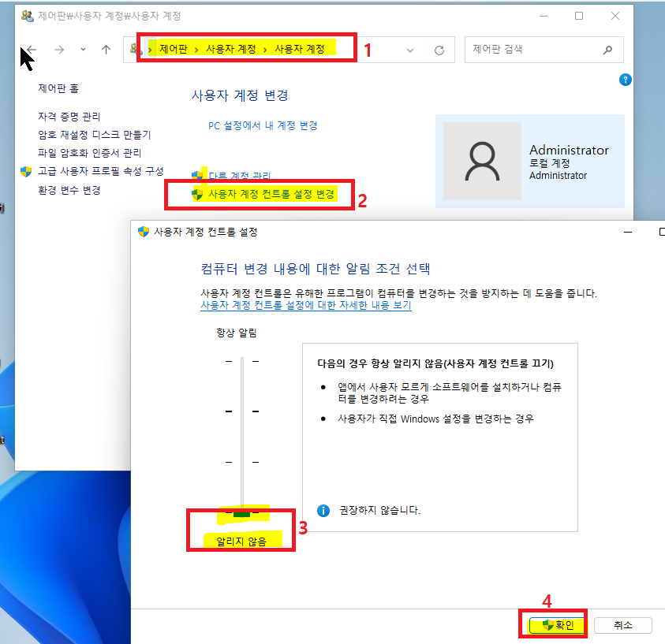Open 환경 변수 변경 link
665x644 pixels.
click(69, 190)
